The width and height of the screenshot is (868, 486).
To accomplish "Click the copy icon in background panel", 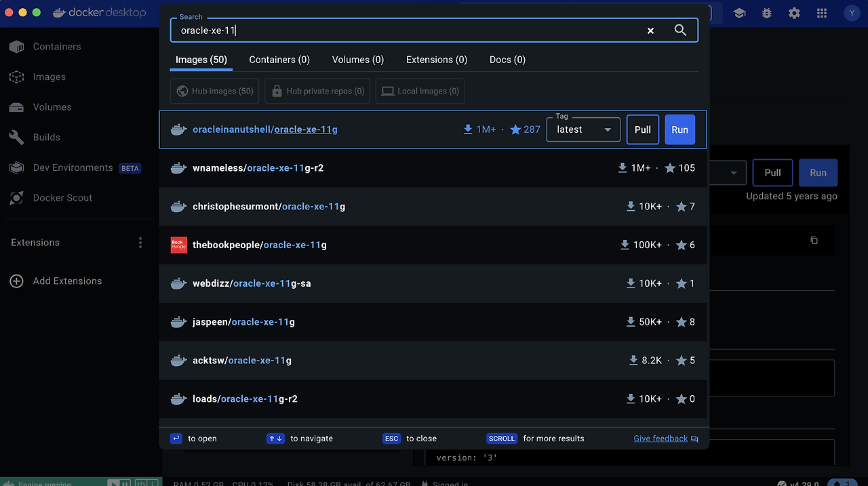I will tap(814, 241).
